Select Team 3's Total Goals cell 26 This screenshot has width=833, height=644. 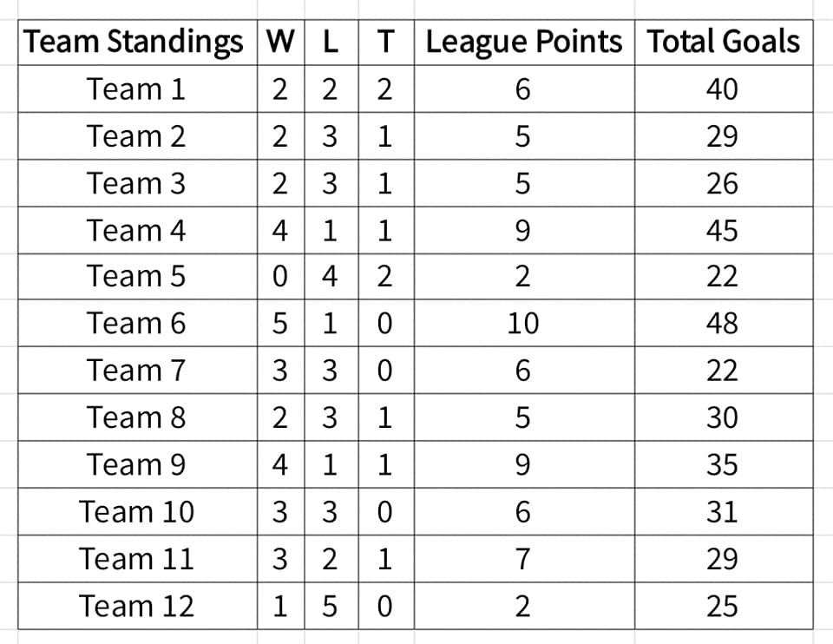coord(724,183)
